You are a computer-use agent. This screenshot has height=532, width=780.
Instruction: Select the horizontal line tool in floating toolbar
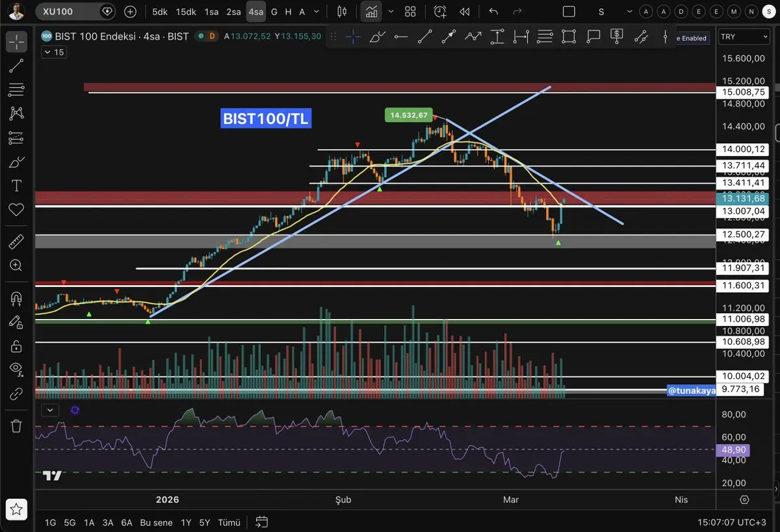[401, 37]
